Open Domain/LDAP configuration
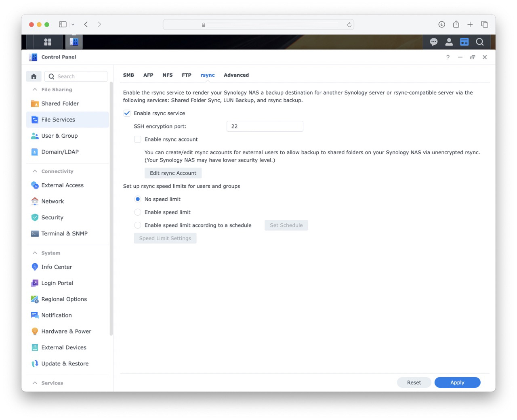Image resolution: width=517 pixels, height=420 pixels. 59,152
